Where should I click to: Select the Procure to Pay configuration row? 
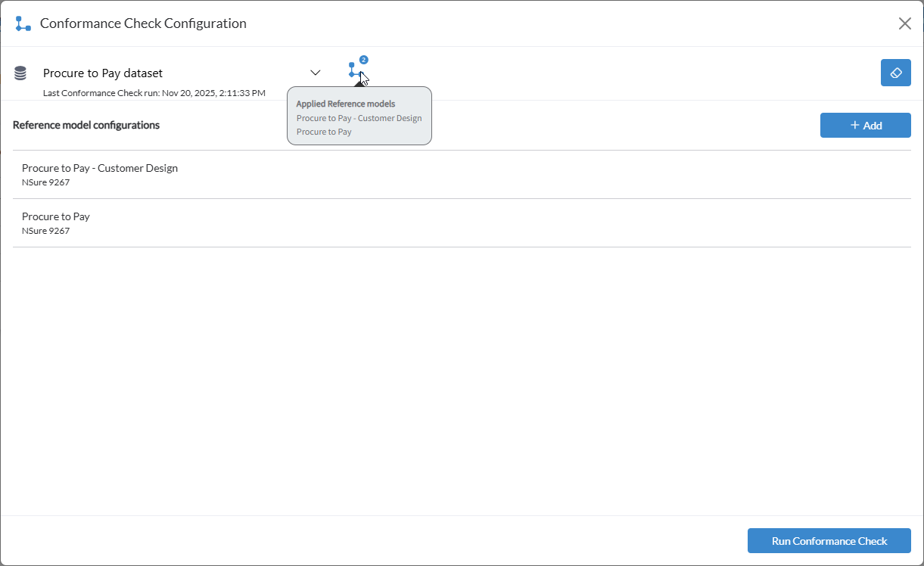click(x=56, y=216)
